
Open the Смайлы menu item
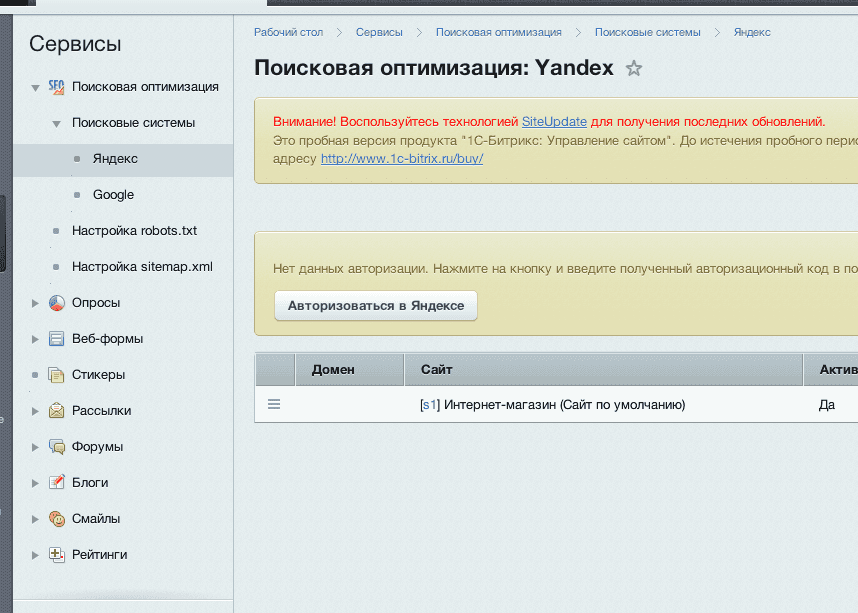click(x=96, y=519)
